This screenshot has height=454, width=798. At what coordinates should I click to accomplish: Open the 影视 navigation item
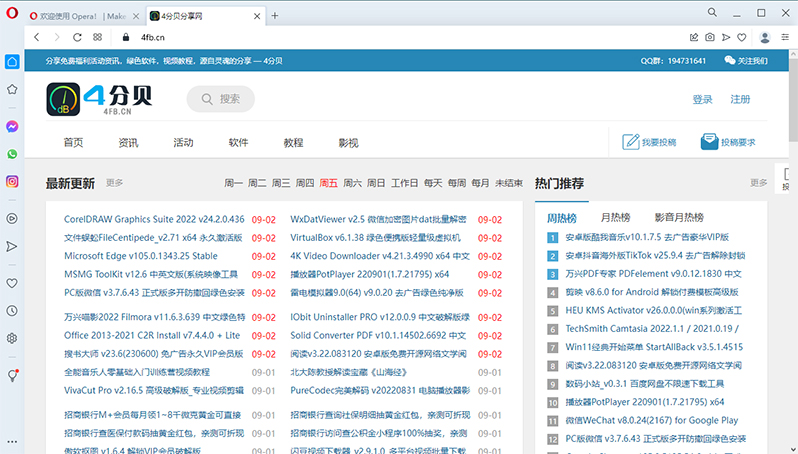348,143
